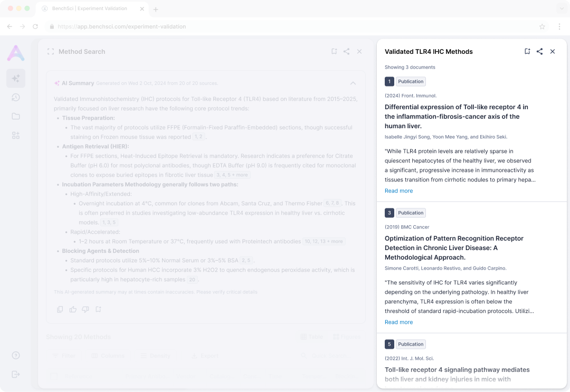Open help via the question mark icon

pos(16,355)
